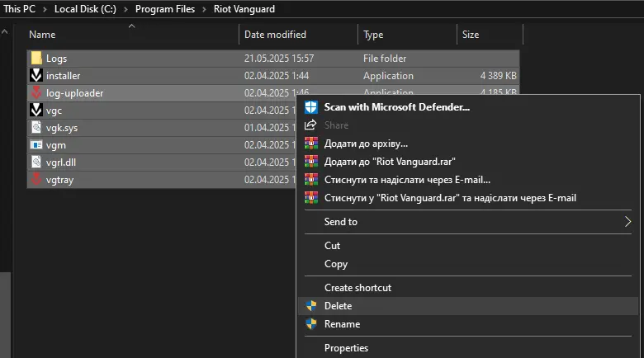Select the installer file name

pos(64,76)
